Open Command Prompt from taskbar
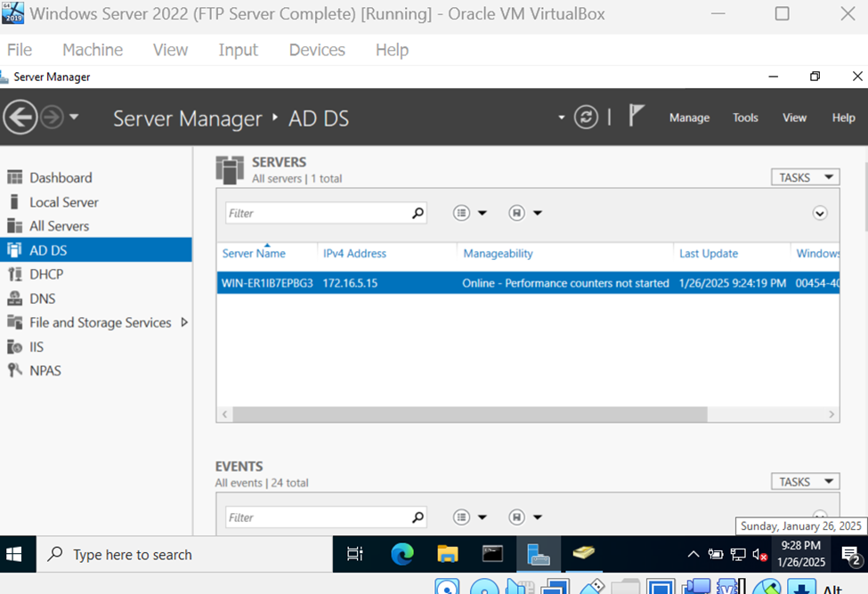 (x=492, y=554)
